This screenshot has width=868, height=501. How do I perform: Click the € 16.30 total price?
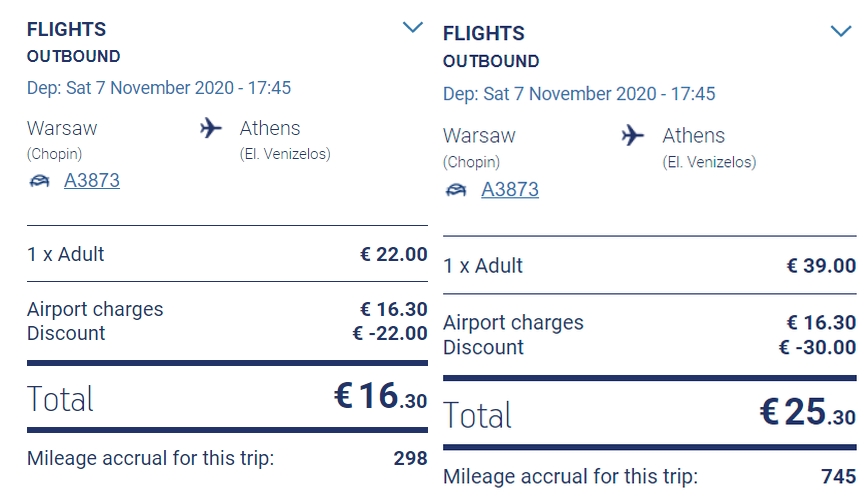click(381, 396)
